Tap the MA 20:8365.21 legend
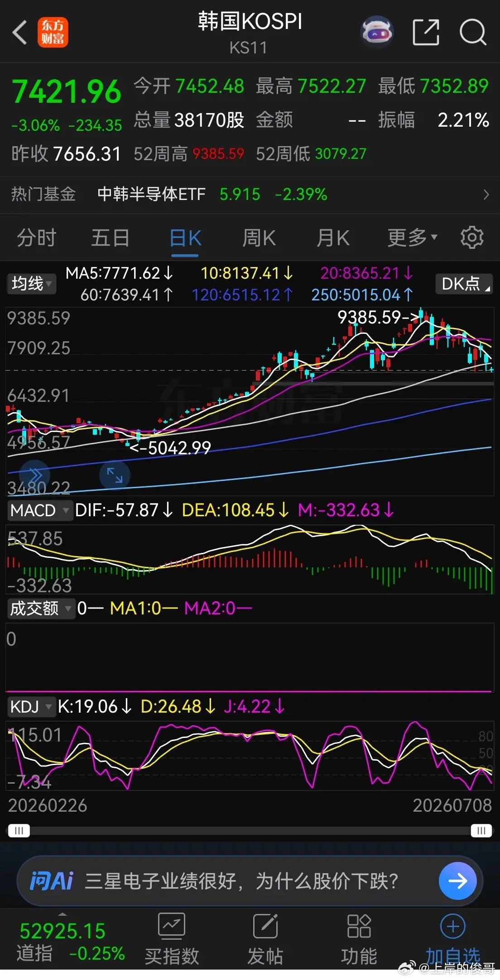Image resolution: width=500 pixels, height=980 pixels. tap(367, 273)
